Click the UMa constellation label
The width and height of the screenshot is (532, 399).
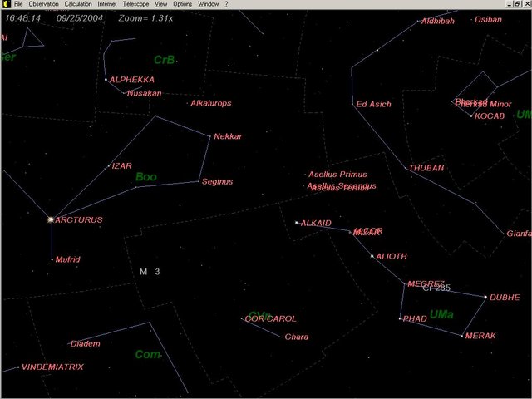pos(441,314)
